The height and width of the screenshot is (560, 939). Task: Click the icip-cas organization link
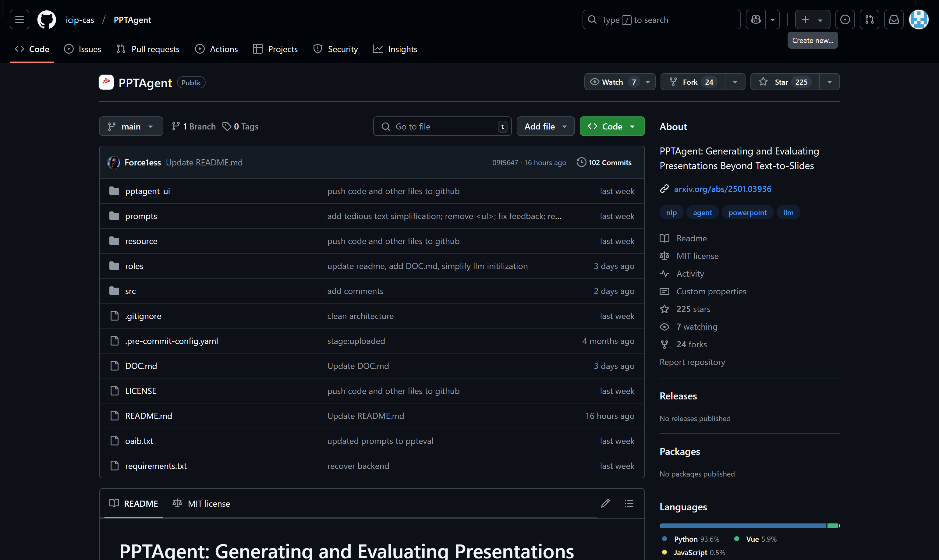click(x=80, y=19)
